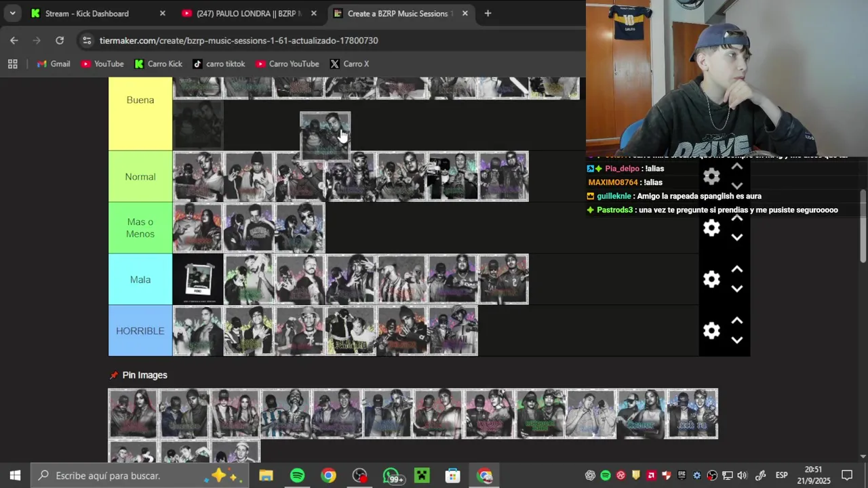Image resolution: width=868 pixels, height=488 pixels.
Task: Move the Mas o Menos row down
Action: tap(737, 237)
